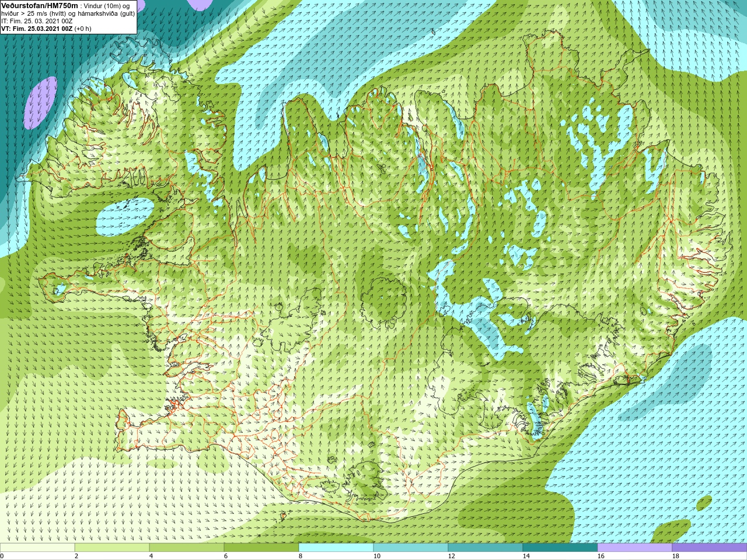
Task: Click the "VT: Fim. 25.03.2021 00Z (+0 h)" line
Action: coord(46,29)
